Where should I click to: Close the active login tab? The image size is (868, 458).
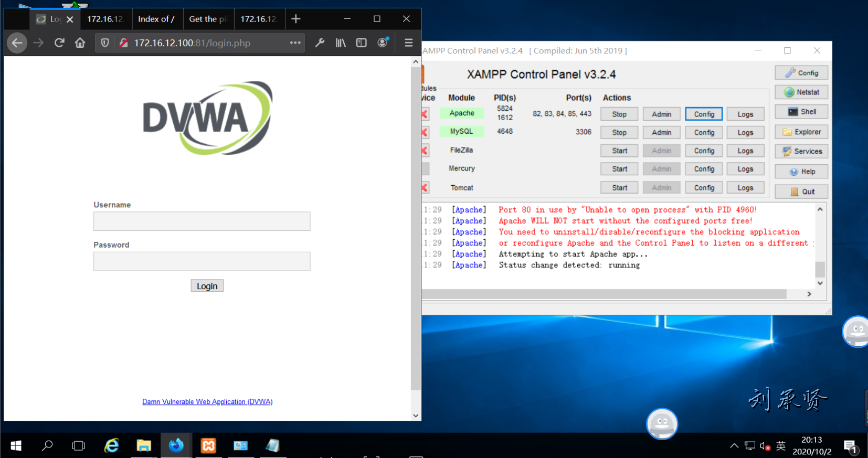[70, 19]
